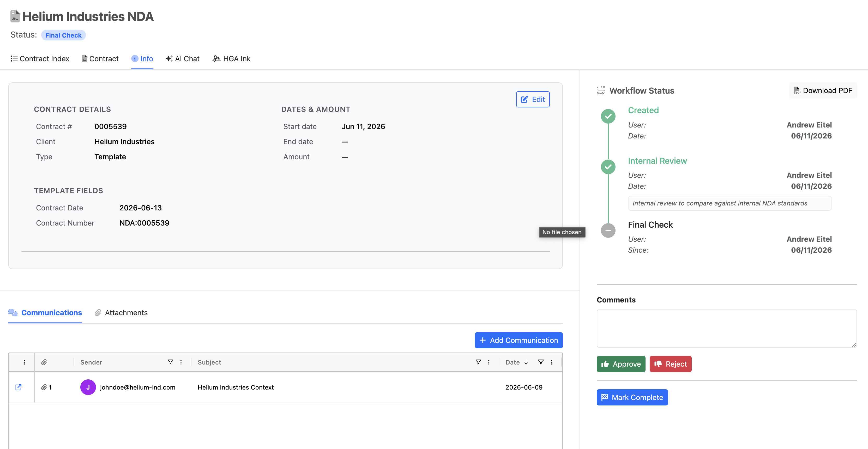Image resolution: width=868 pixels, height=449 pixels.
Task: Open the HGA Ink tab
Action: pos(232,59)
